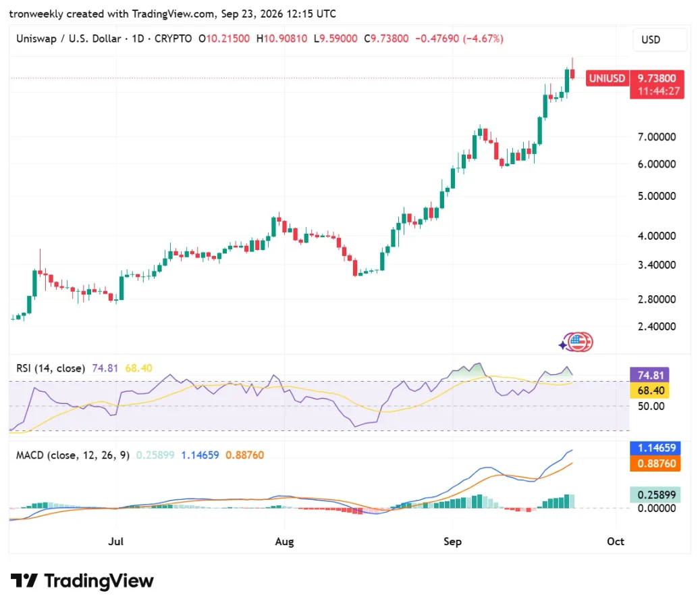Click the orange 0.88760 signal axis tag
This screenshot has height=608, width=700.
(655, 463)
